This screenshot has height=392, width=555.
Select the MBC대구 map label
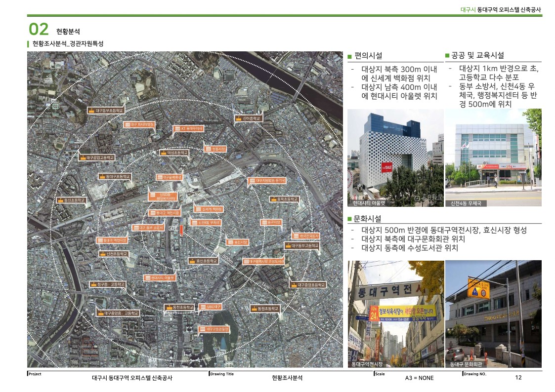[210, 307]
